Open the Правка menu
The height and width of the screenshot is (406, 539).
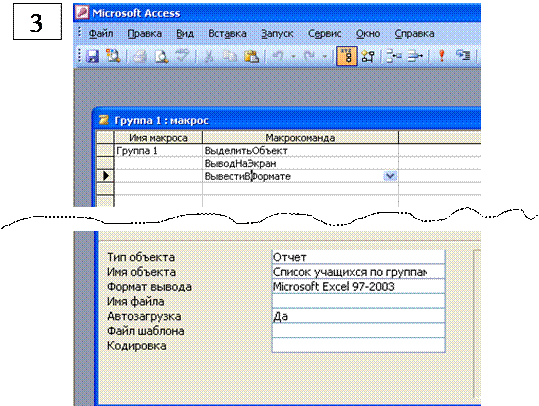click(145, 34)
